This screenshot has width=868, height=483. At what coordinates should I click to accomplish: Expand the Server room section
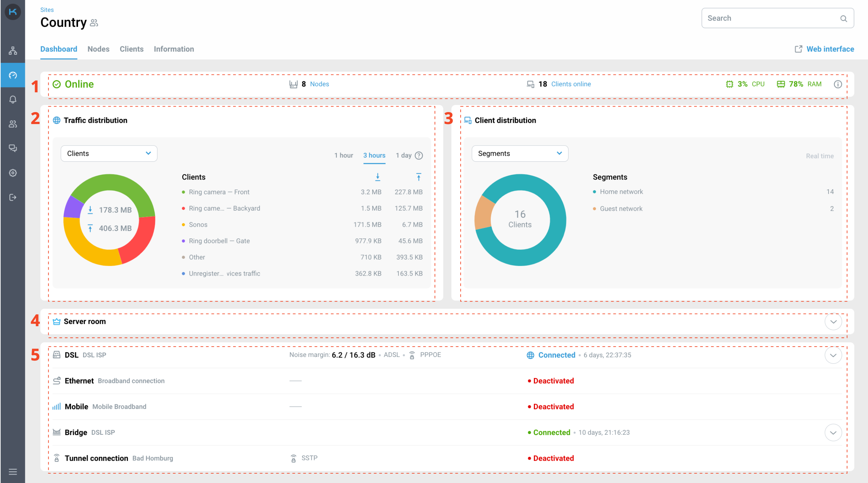pos(833,322)
